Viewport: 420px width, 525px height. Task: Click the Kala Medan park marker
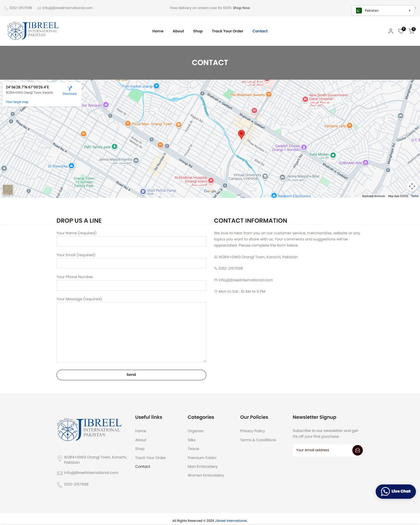point(333,155)
